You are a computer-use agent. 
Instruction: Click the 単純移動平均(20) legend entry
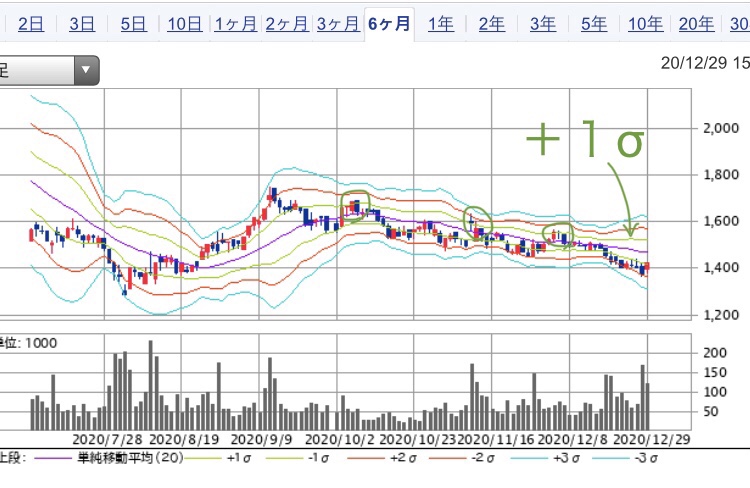[x=131, y=458]
